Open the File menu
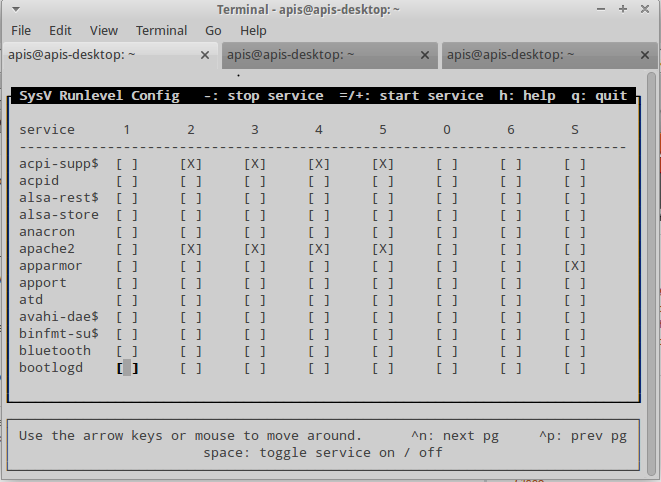661x482 pixels. tap(20, 31)
